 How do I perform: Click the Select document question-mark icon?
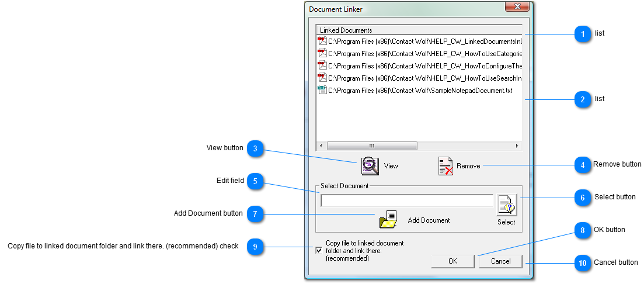pyautogui.click(x=506, y=205)
